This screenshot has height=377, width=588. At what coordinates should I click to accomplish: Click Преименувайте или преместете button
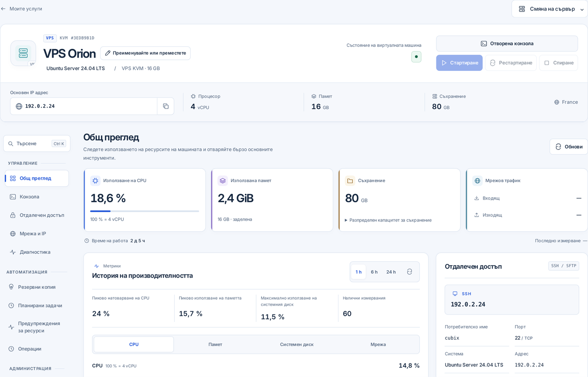point(145,53)
